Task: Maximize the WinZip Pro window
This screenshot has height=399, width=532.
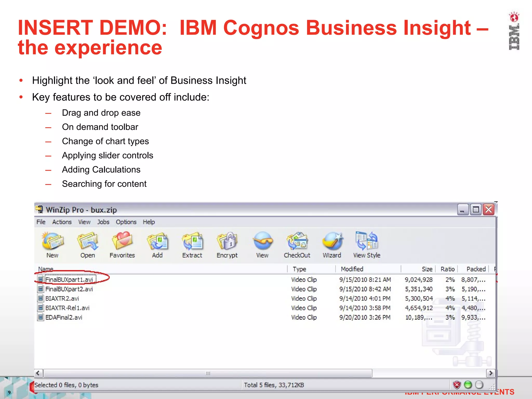Action: coord(476,209)
